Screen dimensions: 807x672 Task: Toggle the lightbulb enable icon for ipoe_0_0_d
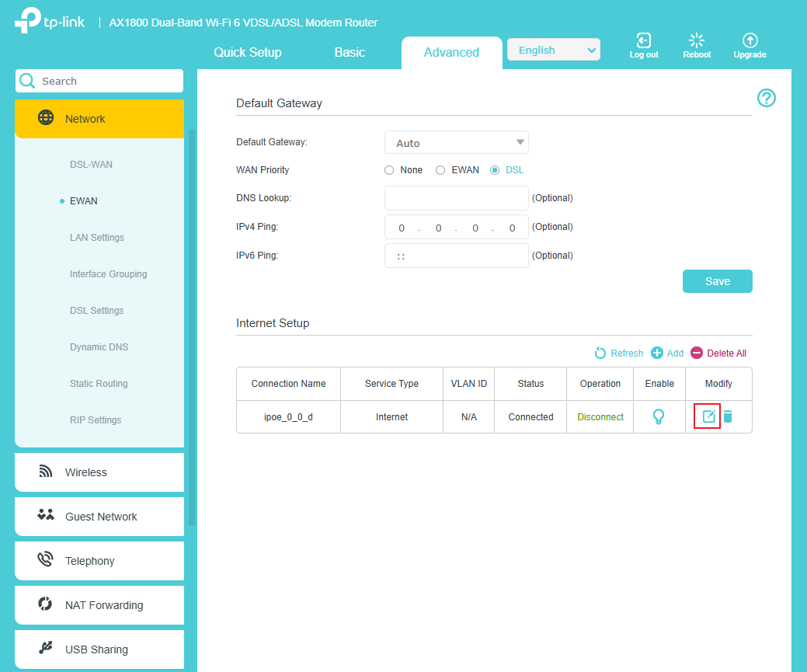coord(659,417)
